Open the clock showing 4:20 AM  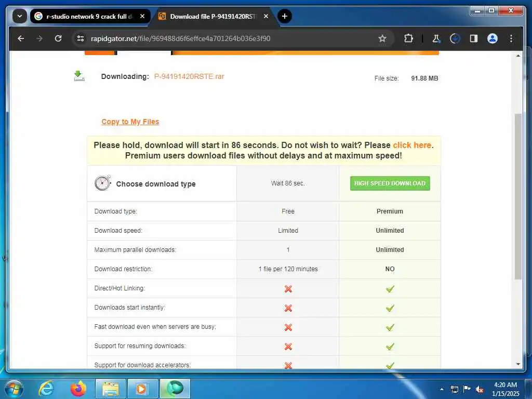[x=506, y=389]
